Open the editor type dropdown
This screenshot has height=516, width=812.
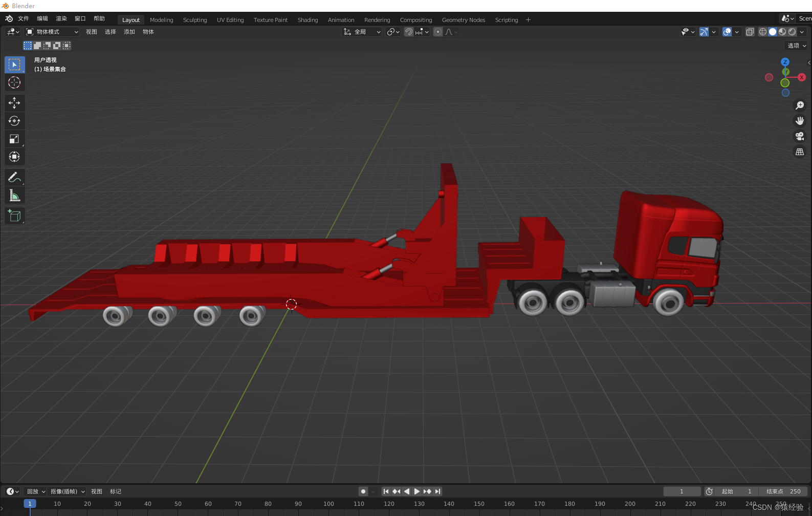tap(13, 32)
